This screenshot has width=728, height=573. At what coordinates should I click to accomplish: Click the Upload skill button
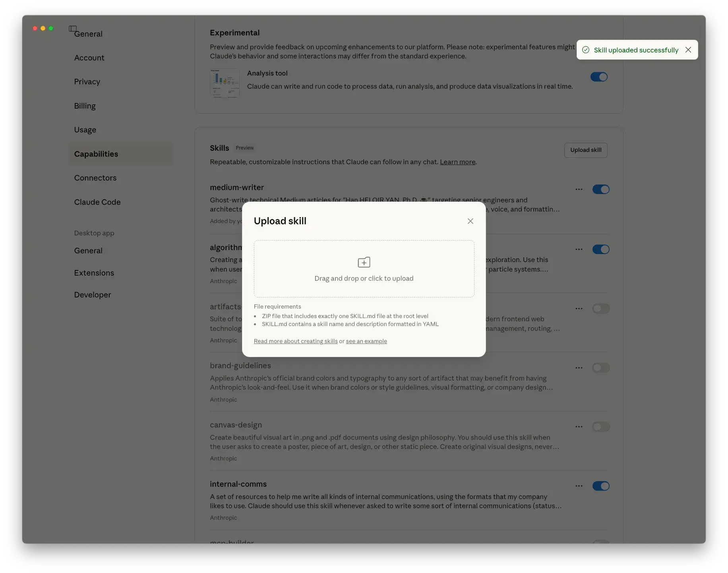[585, 150]
